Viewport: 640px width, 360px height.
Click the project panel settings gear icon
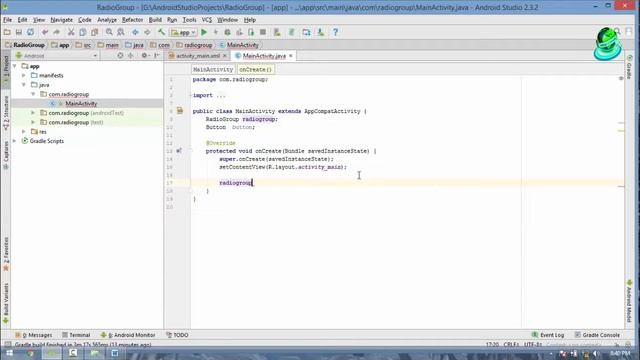click(x=144, y=56)
